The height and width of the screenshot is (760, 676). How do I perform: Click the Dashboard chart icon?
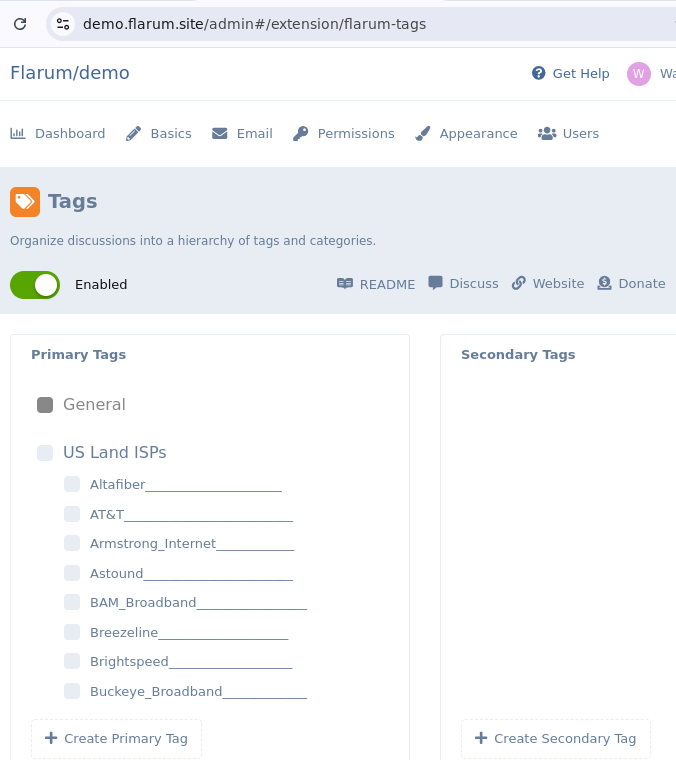(x=17, y=133)
